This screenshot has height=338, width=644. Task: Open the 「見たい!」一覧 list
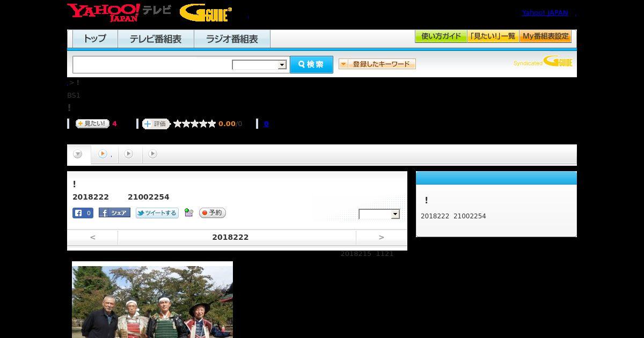(493, 36)
